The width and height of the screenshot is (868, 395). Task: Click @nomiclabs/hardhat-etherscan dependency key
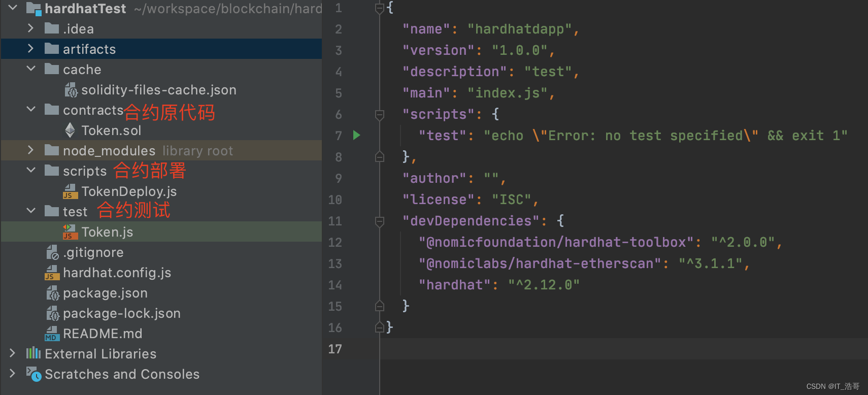(x=540, y=264)
